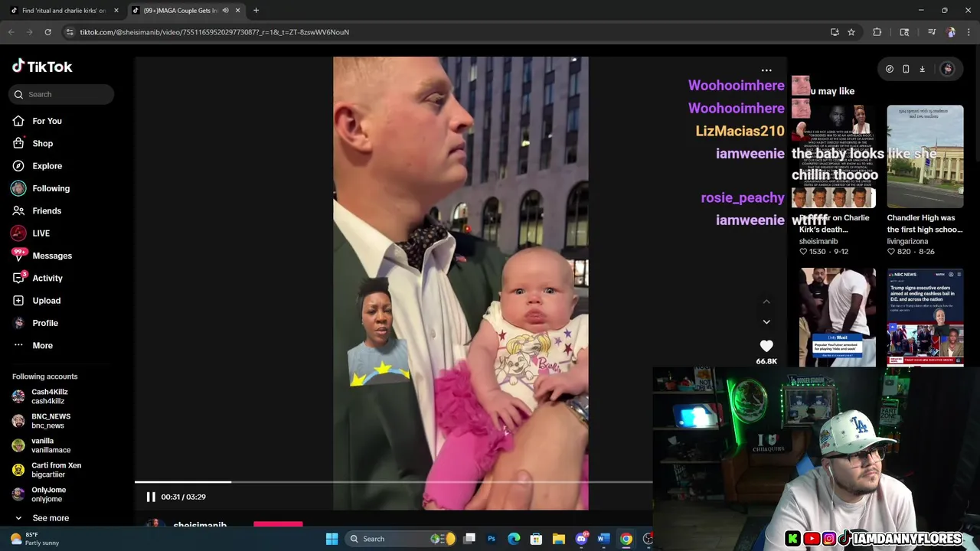Open the media controls icon

(x=932, y=32)
